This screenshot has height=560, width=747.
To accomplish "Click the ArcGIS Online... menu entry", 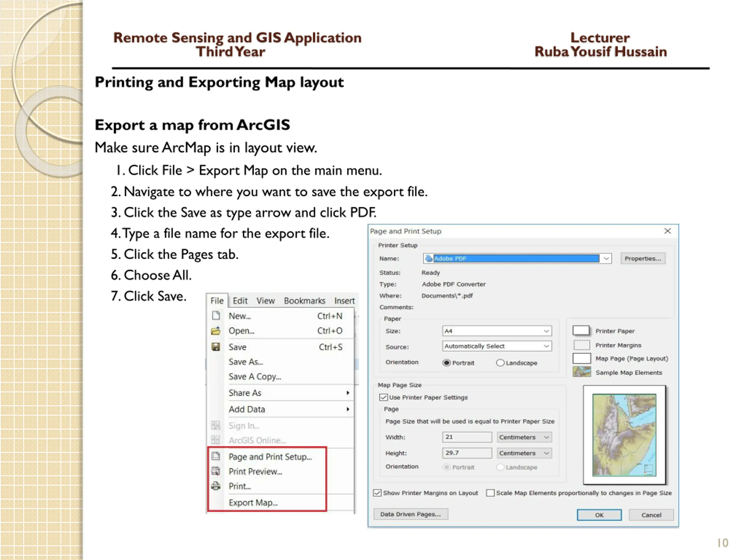I will pos(280,440).
